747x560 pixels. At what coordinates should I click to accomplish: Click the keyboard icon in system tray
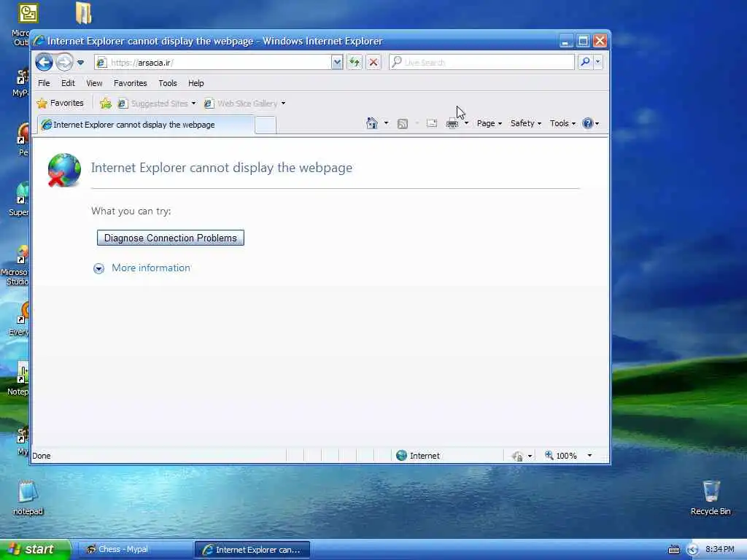click(x=673, y=550)
